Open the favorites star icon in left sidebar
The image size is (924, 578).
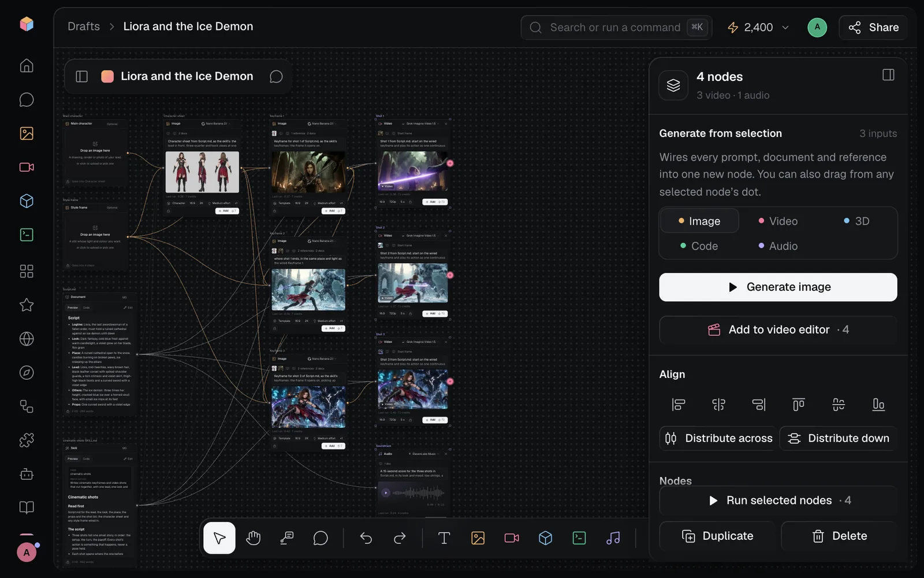27,305
